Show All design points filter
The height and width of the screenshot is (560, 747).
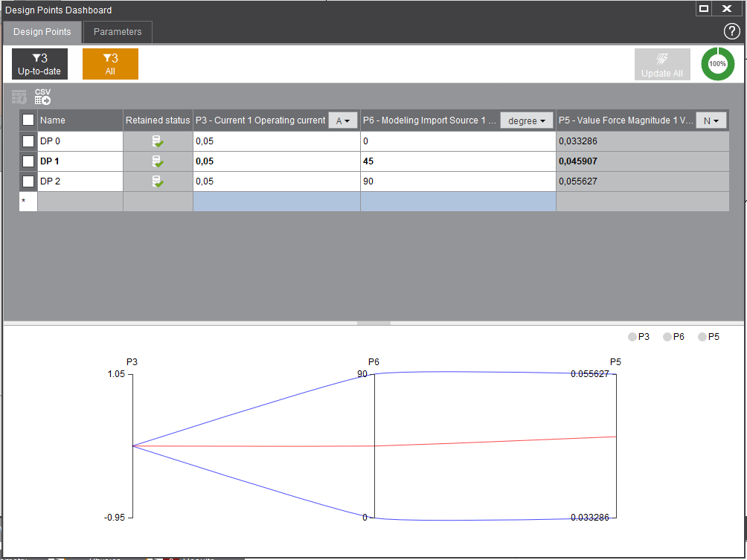click(x=111, y=64)
